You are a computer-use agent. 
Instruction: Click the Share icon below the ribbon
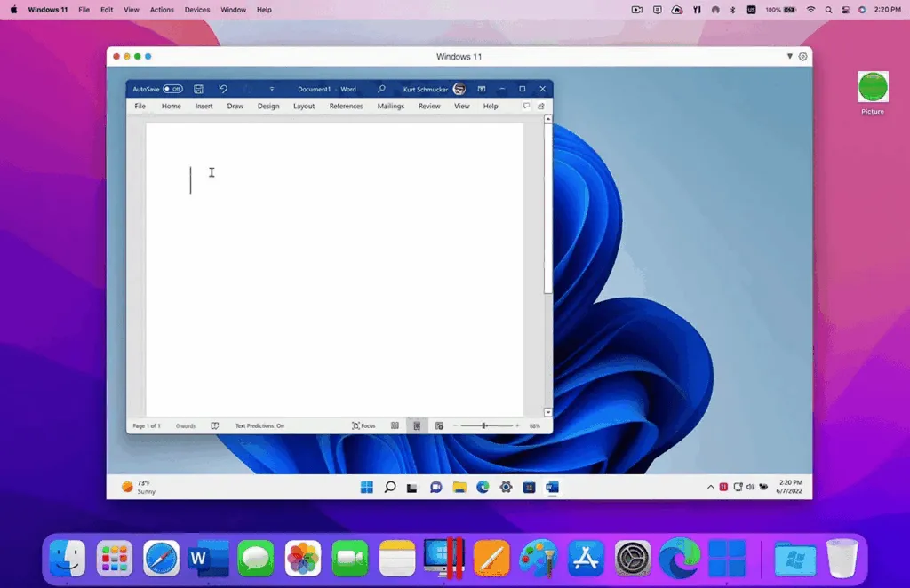click(540, 105)
